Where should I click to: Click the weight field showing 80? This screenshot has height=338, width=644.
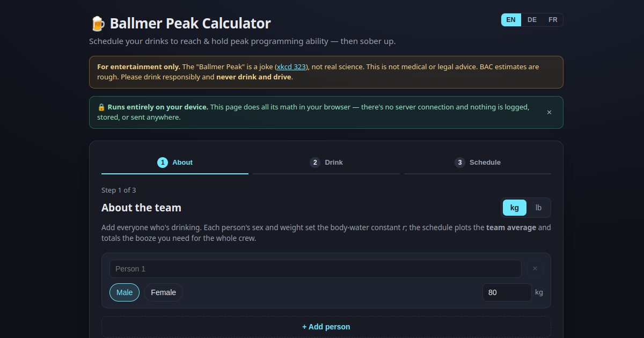(507, 292)
